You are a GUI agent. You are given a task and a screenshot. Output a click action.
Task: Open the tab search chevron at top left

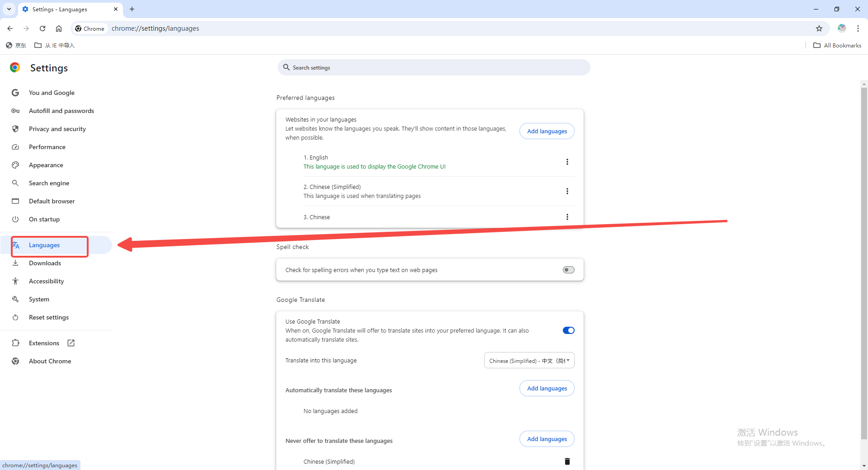[9, 9]
